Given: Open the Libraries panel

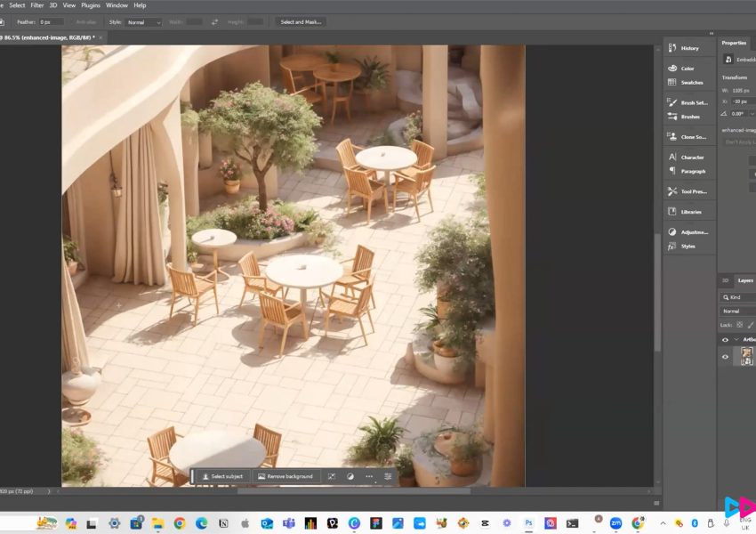Looking at the screenshot, I should pos(690,212).
